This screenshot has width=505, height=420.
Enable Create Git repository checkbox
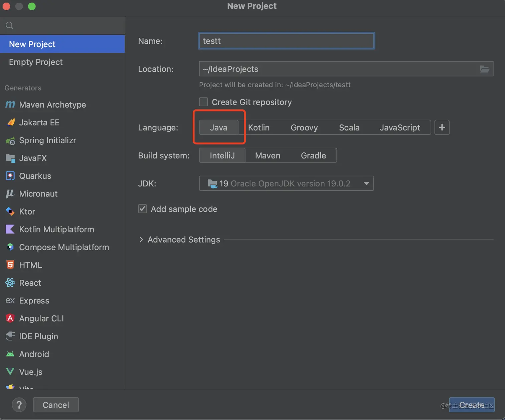click(x=203, y=102)
